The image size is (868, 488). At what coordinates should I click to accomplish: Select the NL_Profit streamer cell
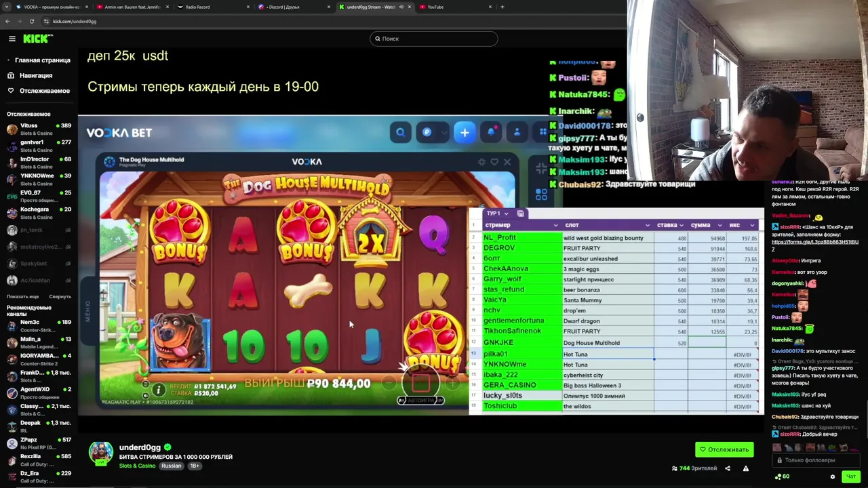click(522, 238)
